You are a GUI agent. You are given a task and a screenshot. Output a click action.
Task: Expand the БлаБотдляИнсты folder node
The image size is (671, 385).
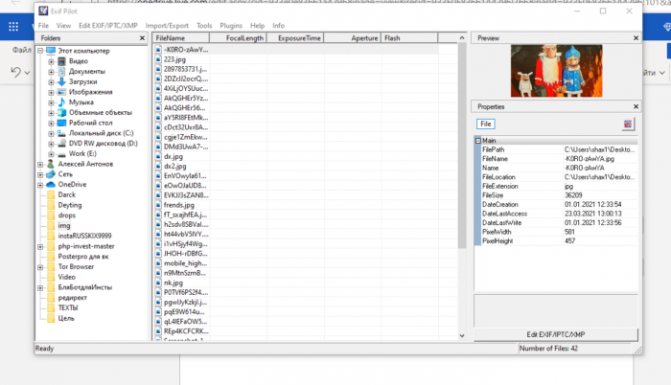pyautogui.click(x=40, y=287)
